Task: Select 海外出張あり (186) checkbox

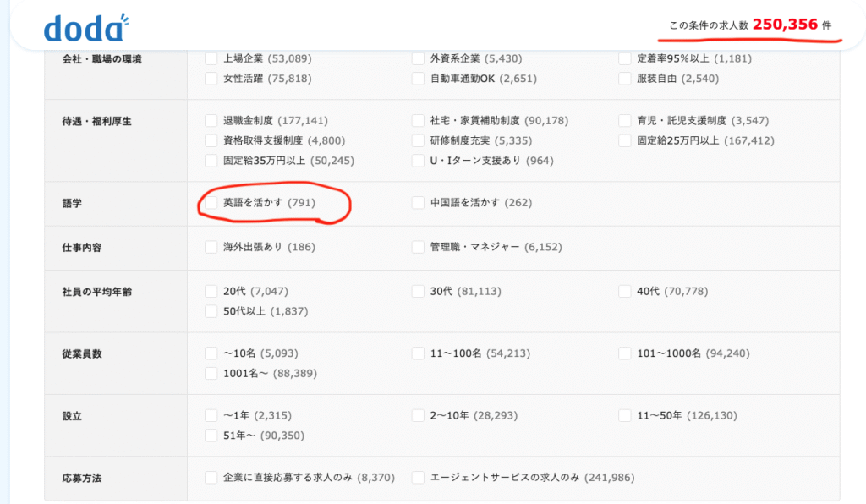Action: (x=211, y=247)
